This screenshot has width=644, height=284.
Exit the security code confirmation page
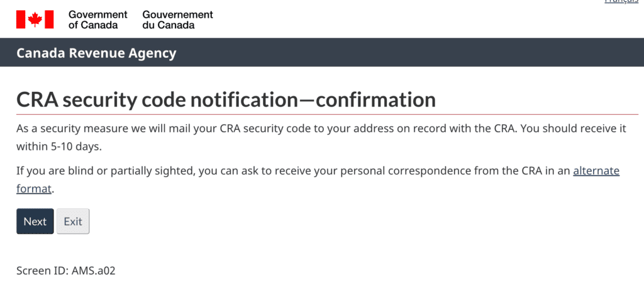(x=73, y=222)
